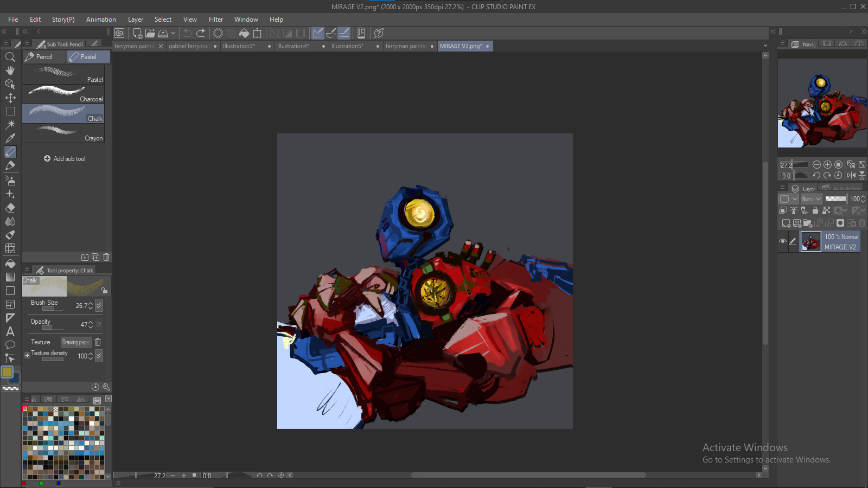Select the Charcoal brush
868x488 pixels.
(63, 94)
